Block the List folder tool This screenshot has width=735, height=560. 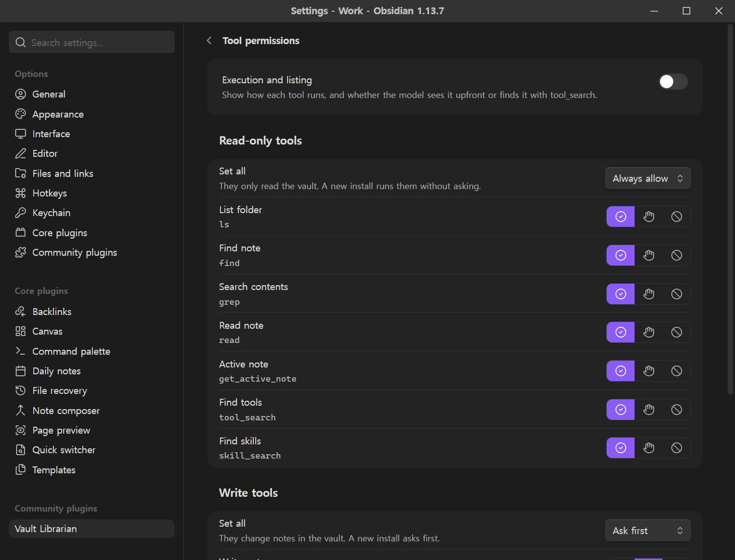(677, 217)
